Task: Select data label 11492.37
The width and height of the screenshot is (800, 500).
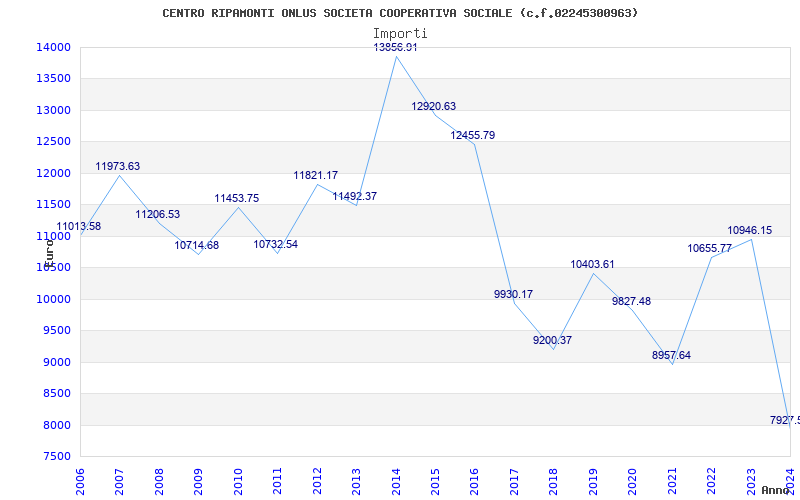Action: [355, 196]
